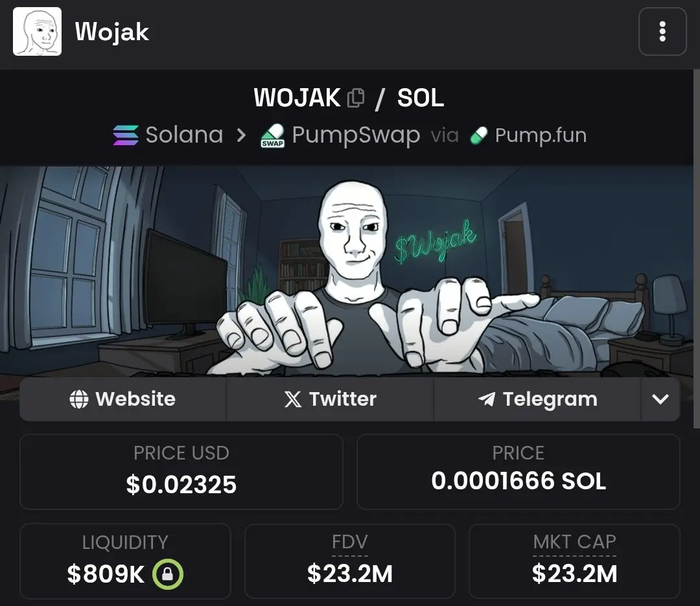Click the globe icon on Website
This screenshot has width=700, height=606.
(x=79, y=399)
